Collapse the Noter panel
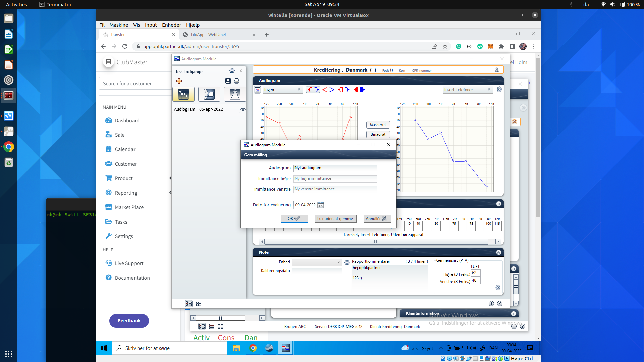This screenshot has width=644, height=362. [x=499, y=252]
